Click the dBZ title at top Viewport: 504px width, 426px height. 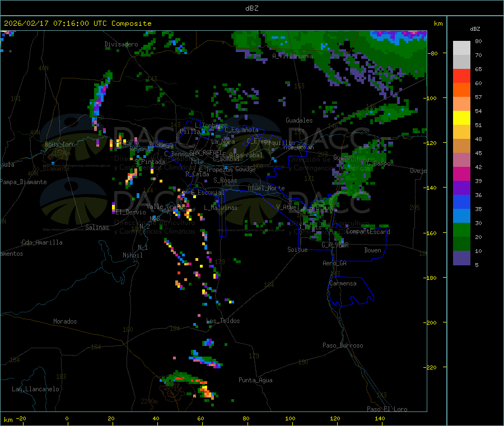point(251,8)
